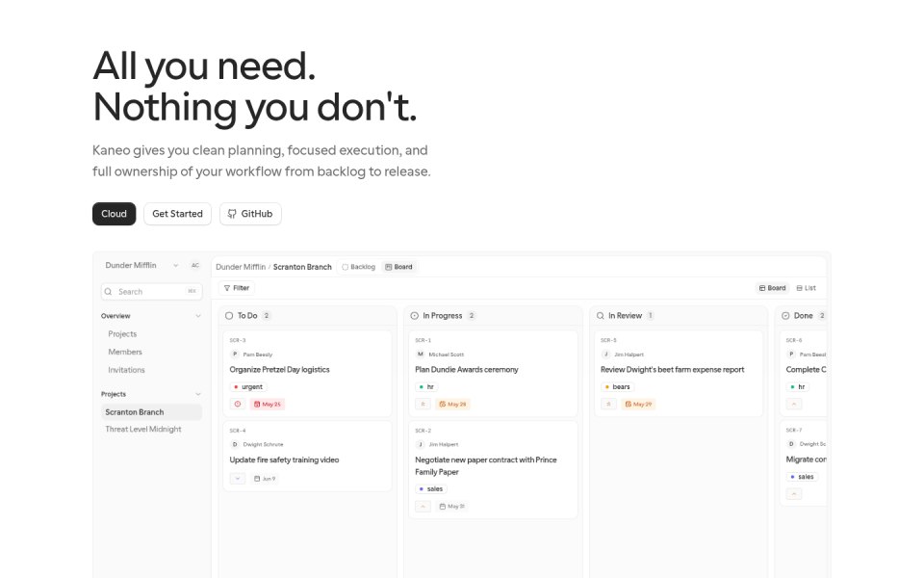The image size is (924, 578).
Task: Click the In Progress column status icon
Action: point(414,316)
